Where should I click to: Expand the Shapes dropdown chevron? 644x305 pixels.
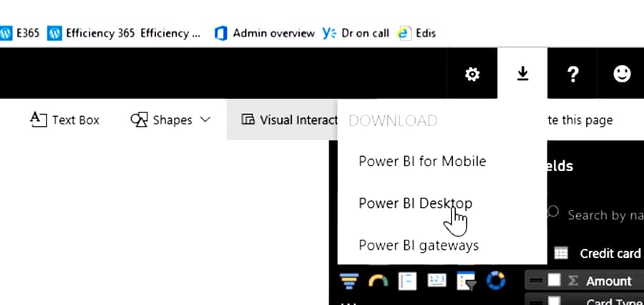pos(205,120)
